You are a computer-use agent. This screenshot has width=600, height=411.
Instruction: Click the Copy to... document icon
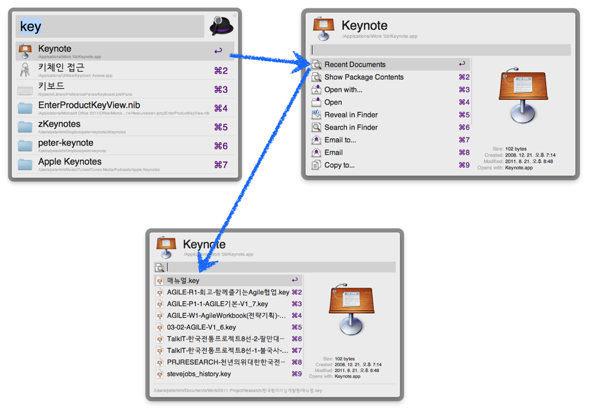click(x=316, y=165)
